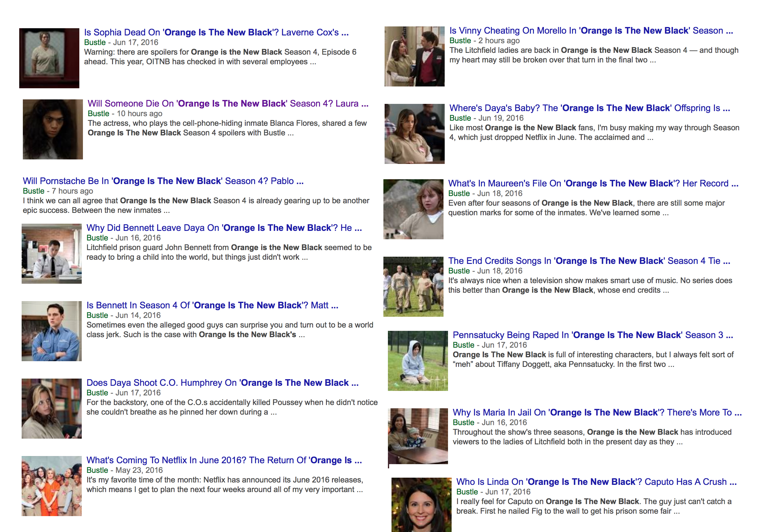Click the Daya Shoot Humphrey article thumbnail
The image size is (768, 532).
point(52,408)
